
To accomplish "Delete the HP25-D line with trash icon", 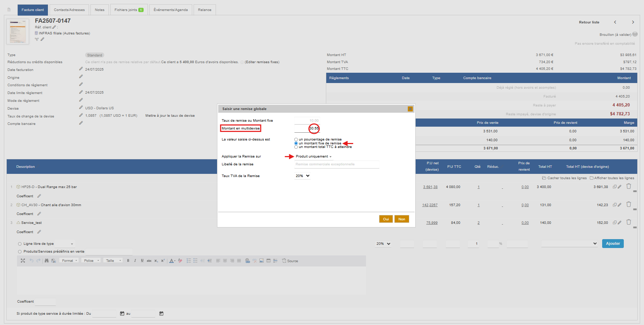I will [629, 186].
